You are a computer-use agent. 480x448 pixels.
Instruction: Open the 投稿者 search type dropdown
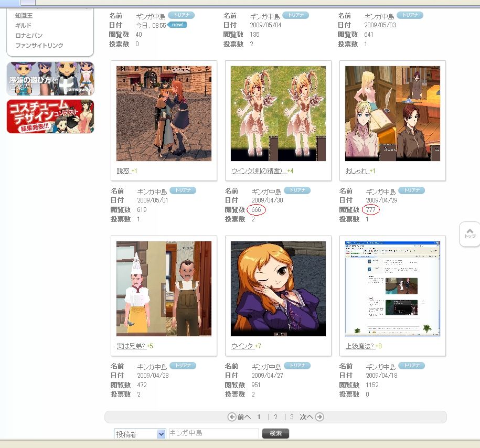click(140, 434)
